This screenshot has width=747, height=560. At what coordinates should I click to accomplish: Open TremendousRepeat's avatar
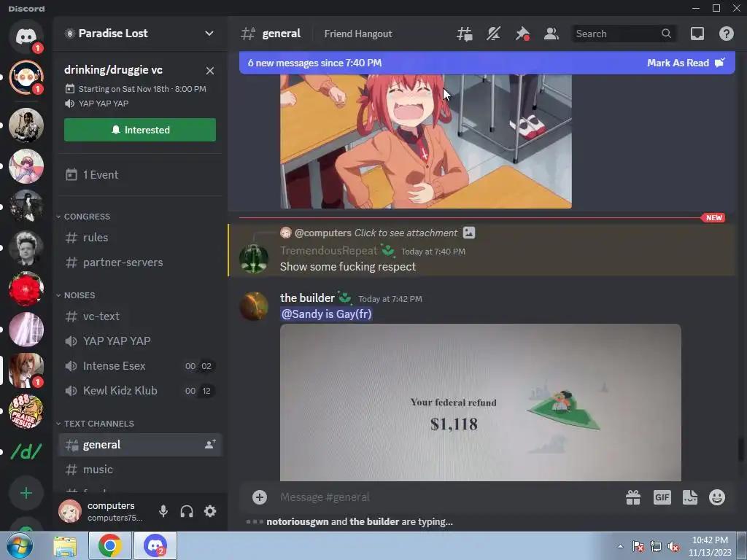(x=253, y=259)
